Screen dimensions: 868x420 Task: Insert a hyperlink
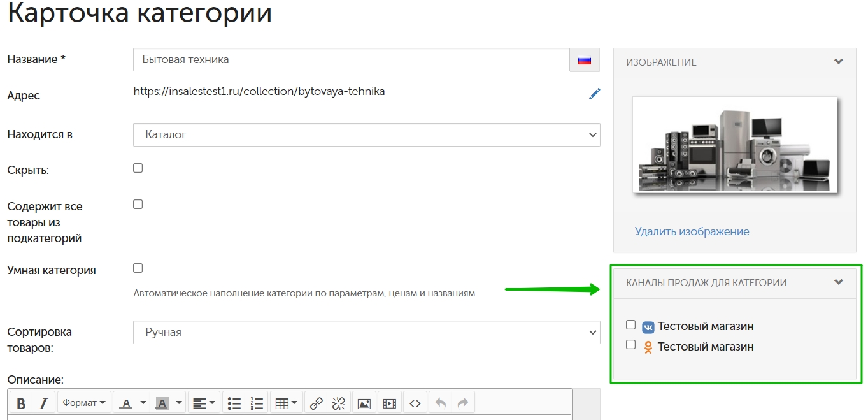point(317,403)
